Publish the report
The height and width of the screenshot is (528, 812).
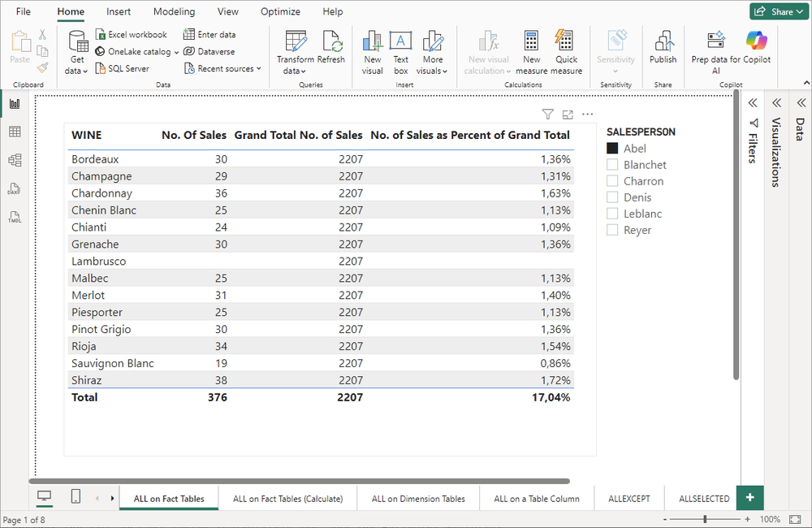(x=663, y=48)
